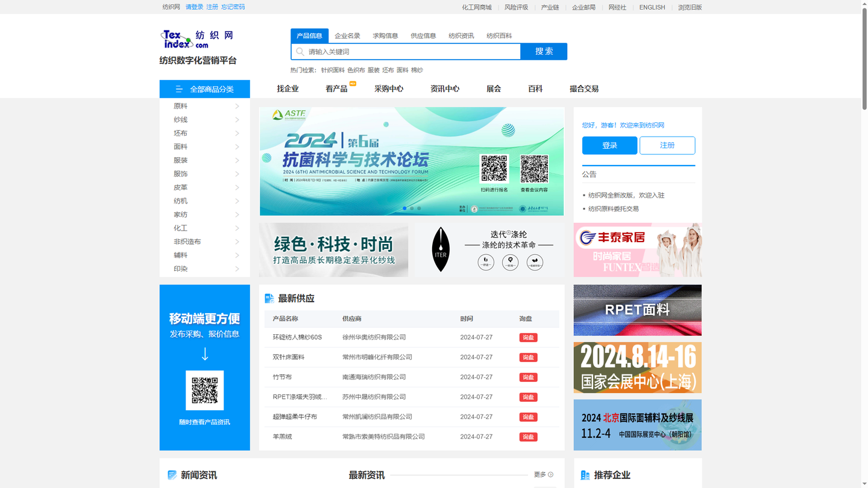
Task: Click the blue 登录 button in the sidebar
Action: 609,145
